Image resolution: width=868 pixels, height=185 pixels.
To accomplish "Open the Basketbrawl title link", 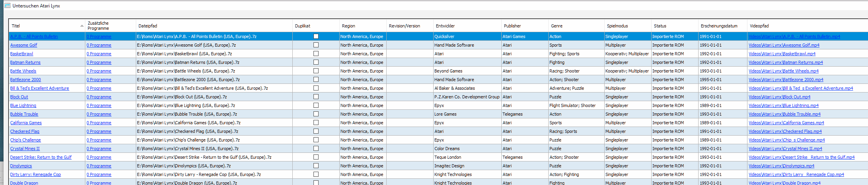I will tap(22, 54).
